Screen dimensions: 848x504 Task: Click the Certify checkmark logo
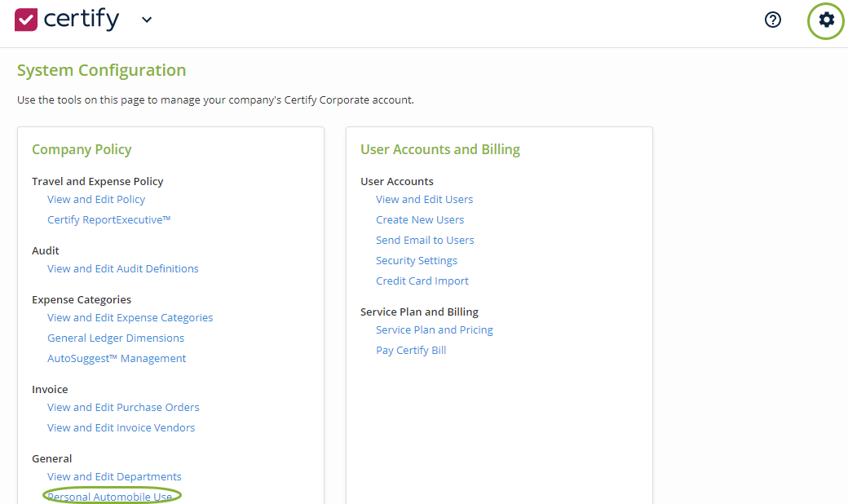[x=26, y=20]
